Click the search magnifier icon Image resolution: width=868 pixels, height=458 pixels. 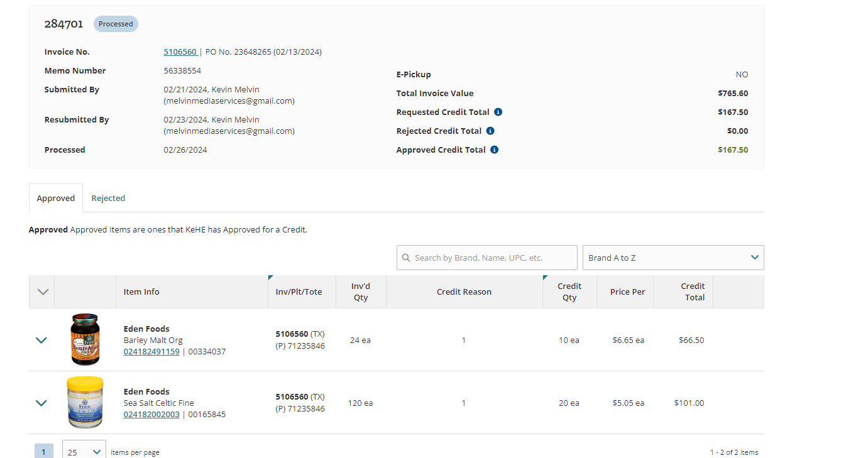click(x=406, y=258)
